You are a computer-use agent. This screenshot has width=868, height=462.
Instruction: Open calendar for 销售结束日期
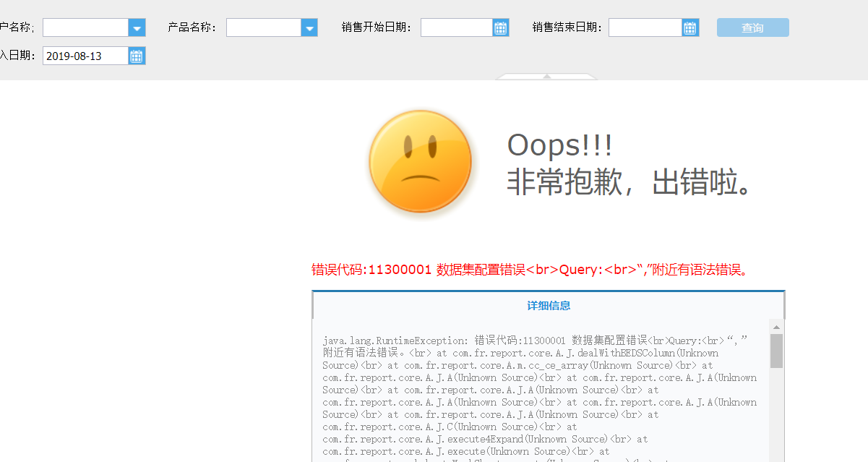tap(690, 27)
